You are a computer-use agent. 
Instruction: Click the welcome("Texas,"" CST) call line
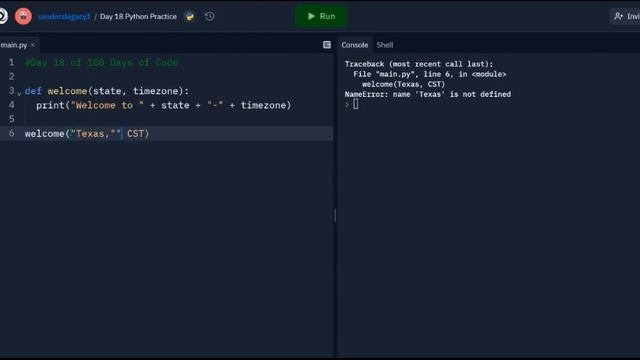point(87,134)
